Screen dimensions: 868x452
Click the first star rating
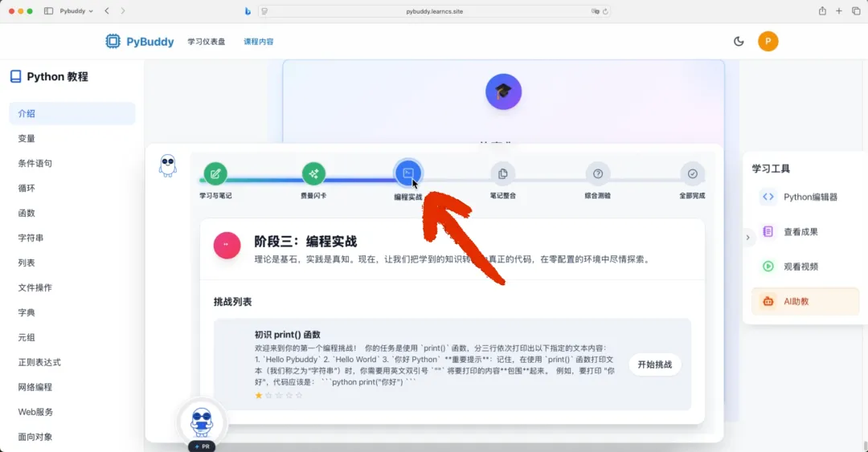[259, 395]
